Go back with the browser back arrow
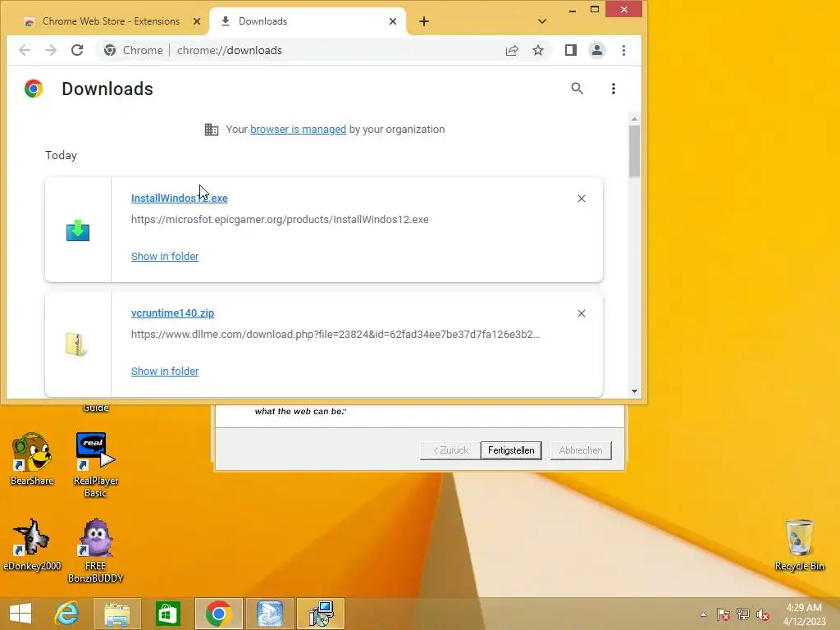Viewport: 840px width, 630px height. click(x=24, y=50)
